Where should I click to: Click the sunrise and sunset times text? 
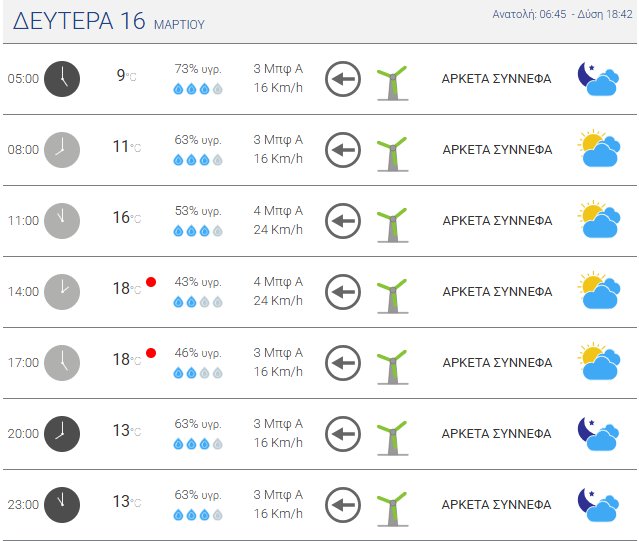563,14
